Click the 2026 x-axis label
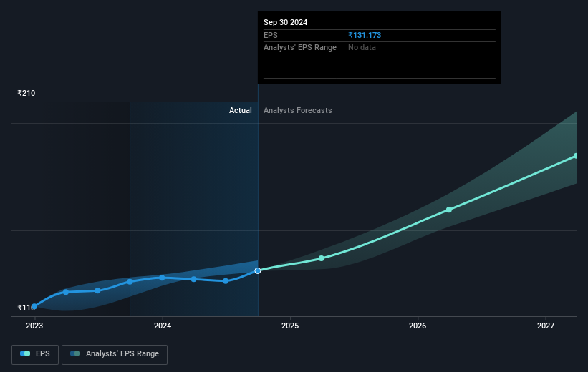The width and height of the screenshot is (588, 372). click(418, 326)
